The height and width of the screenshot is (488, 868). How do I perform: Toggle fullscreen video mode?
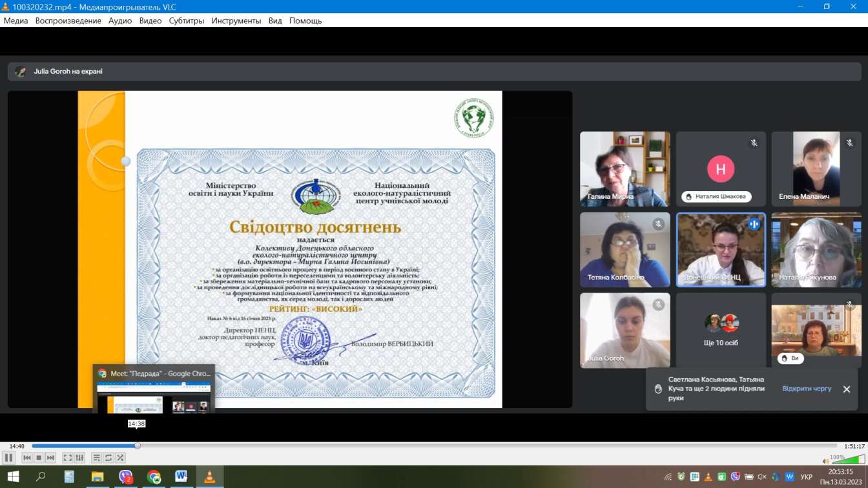[67, 458]
